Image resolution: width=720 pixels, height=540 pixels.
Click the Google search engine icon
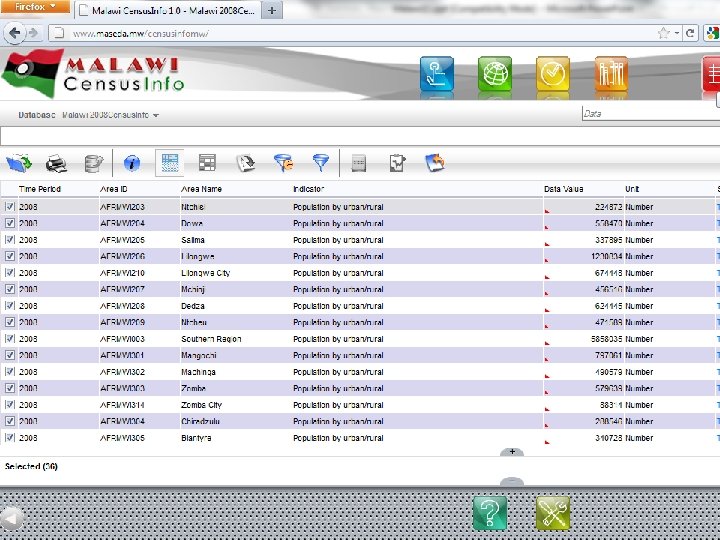[x=712, y=33]
